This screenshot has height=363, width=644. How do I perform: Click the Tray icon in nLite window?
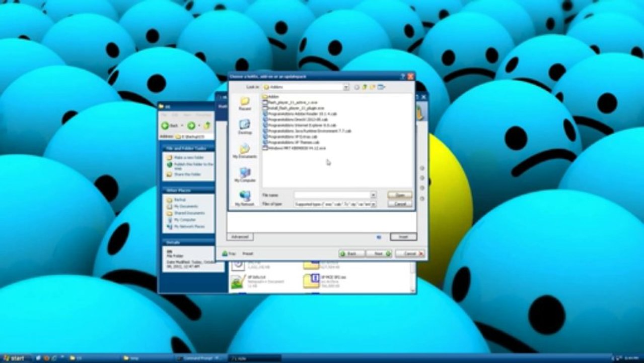coord(225,254)
